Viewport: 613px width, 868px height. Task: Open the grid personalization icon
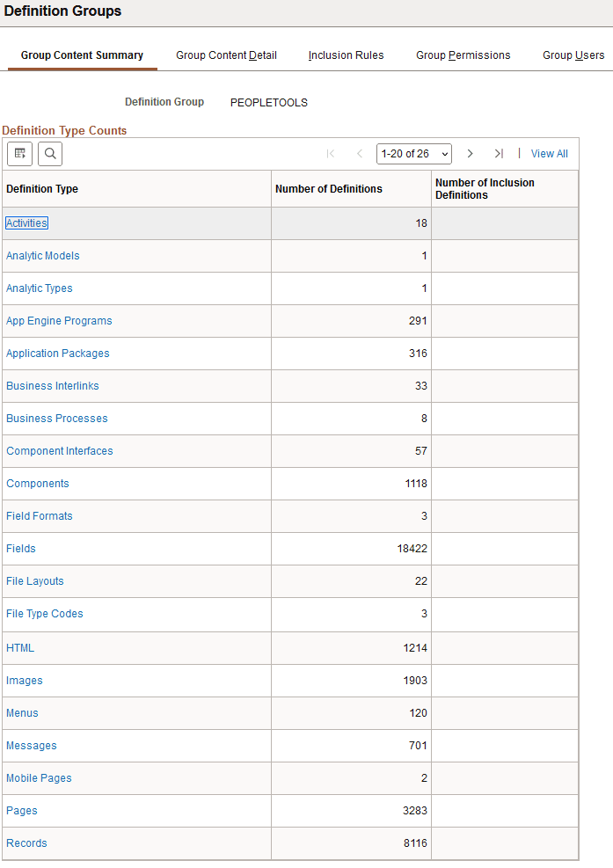[x=19, y=154]
